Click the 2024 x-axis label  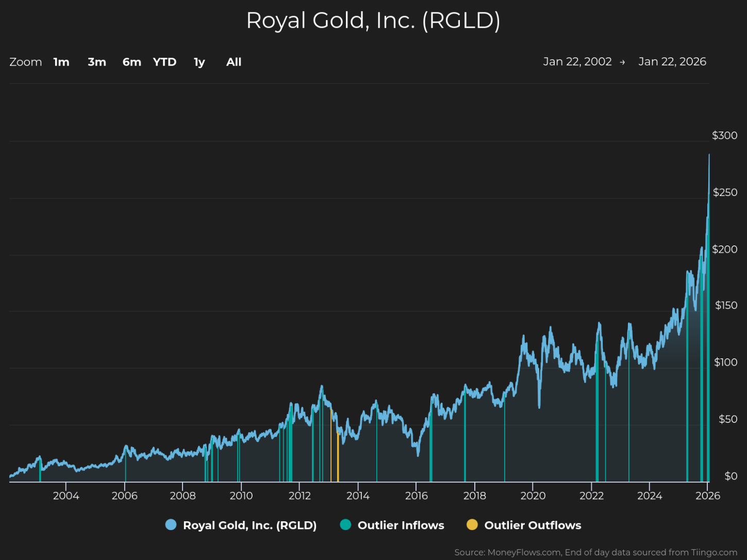tap(650, 496)
